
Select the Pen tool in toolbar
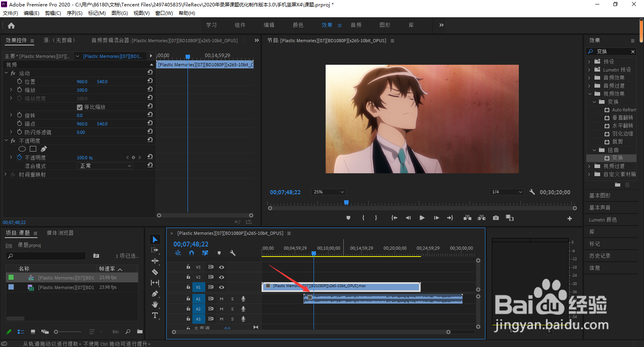[x=155, y=294]
